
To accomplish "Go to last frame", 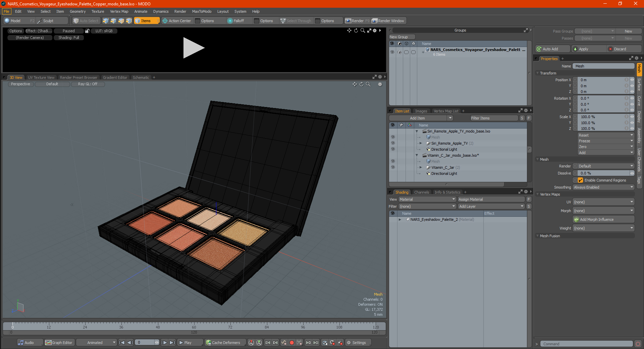I will click(172, 343).
